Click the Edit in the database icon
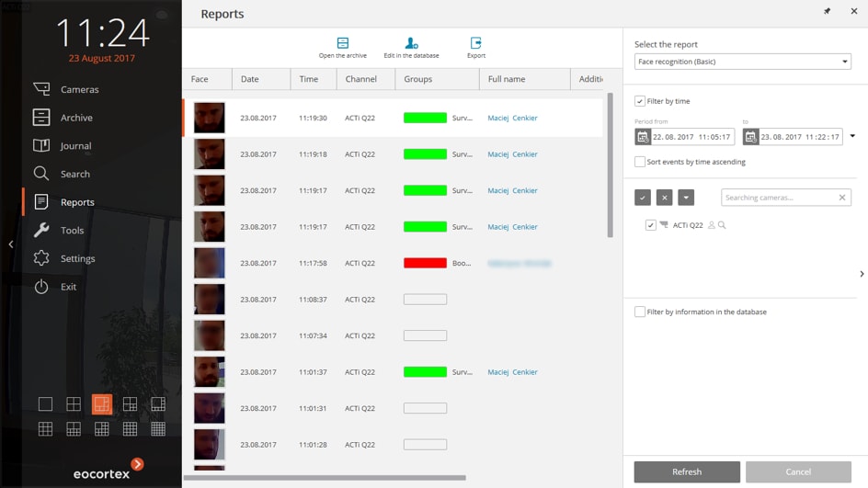This screenshot has height=488, width=868. click(411, 43)
